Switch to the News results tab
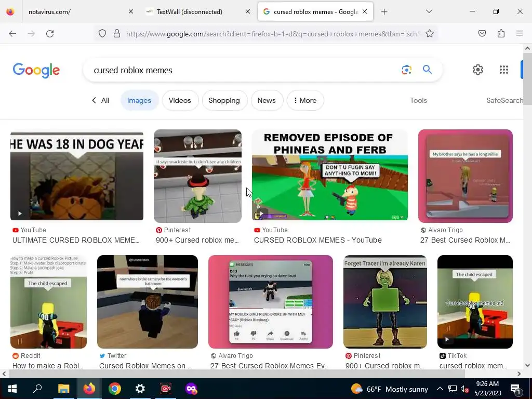532x399 pixels. pos(267,100)
